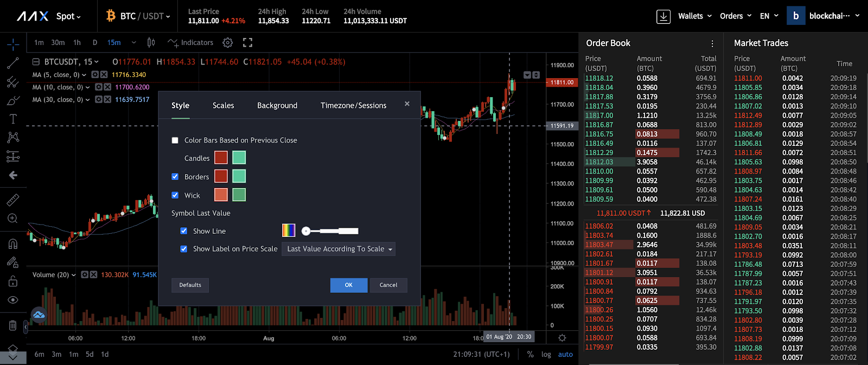Select the crosshair cursor tool

13,44
